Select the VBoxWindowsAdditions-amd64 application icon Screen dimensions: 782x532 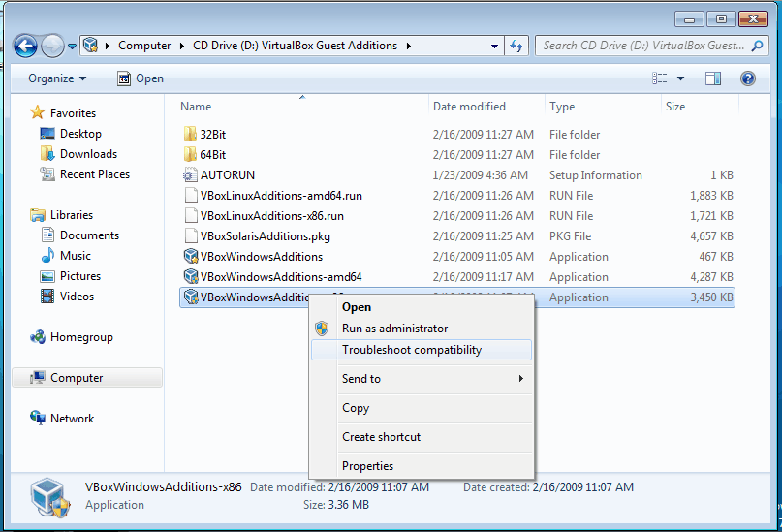pos(191,277)
